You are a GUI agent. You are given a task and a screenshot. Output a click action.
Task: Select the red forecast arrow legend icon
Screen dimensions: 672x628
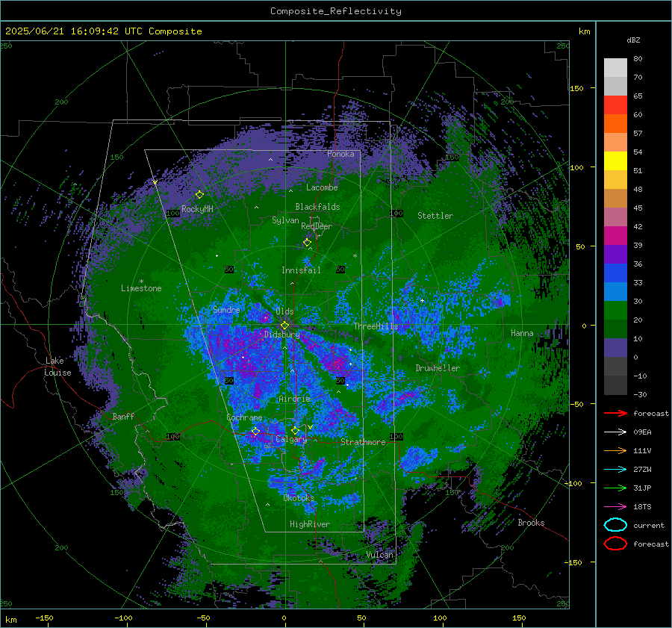615,413
